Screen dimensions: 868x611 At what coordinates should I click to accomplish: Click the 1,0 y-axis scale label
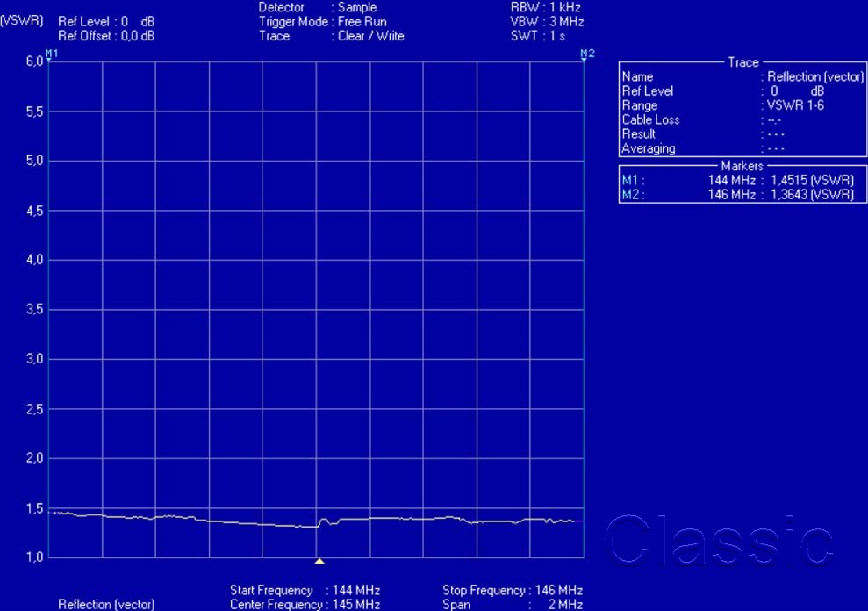(34, 557)
